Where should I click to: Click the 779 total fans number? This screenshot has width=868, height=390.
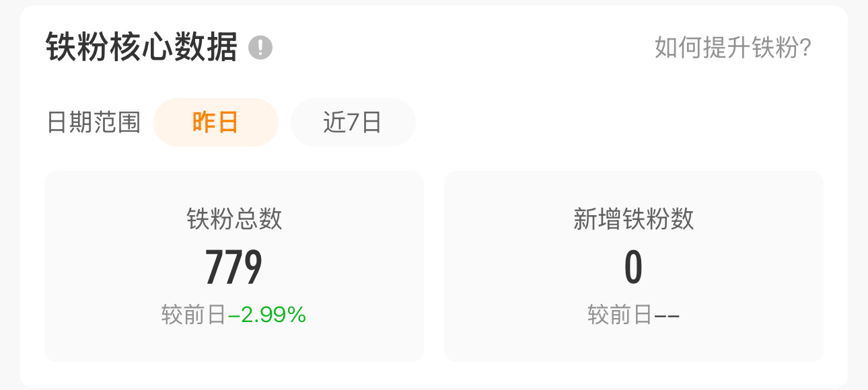[x=233, y=266]
